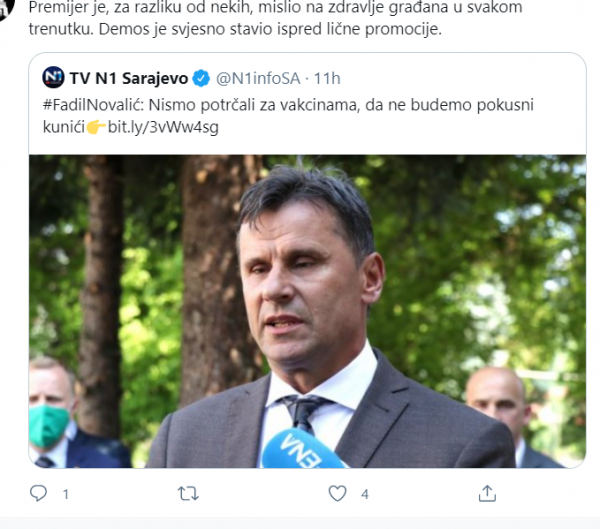Viewport: 600px width, 529px height.
Task: Click the main tweet text about Premijer
Action: point(276,18)
